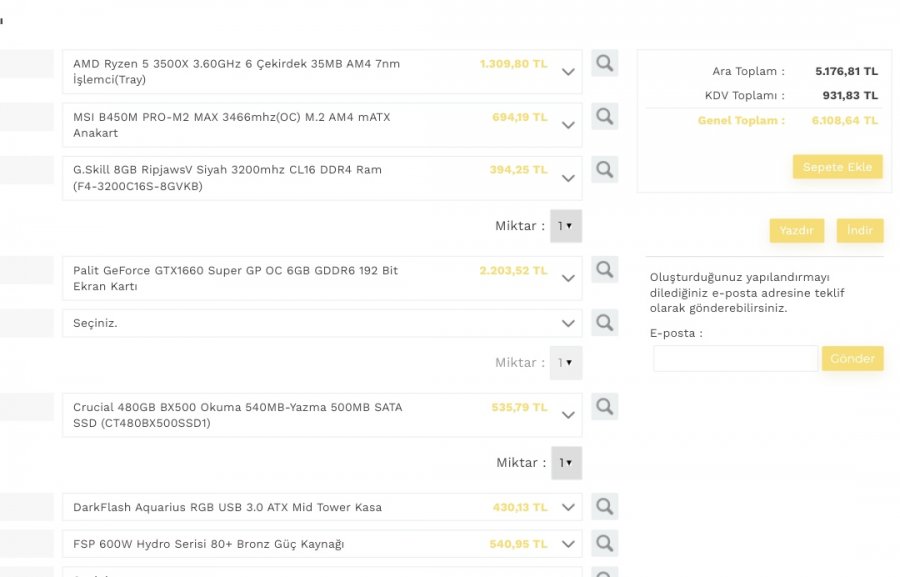Click the magnifier beside the Palit GeForce GTX1660 card
The image size is (900, 577).
point(604,269)
